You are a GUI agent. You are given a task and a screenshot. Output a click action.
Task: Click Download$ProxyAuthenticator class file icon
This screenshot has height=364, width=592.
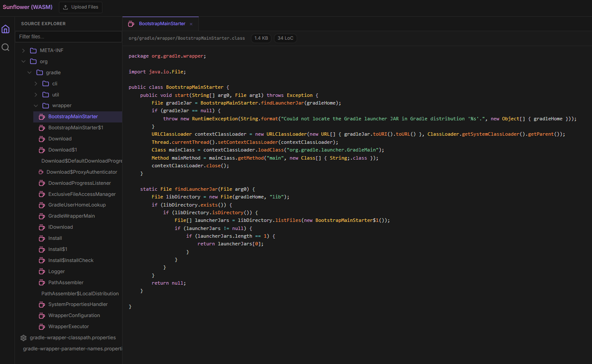(41, 172)
